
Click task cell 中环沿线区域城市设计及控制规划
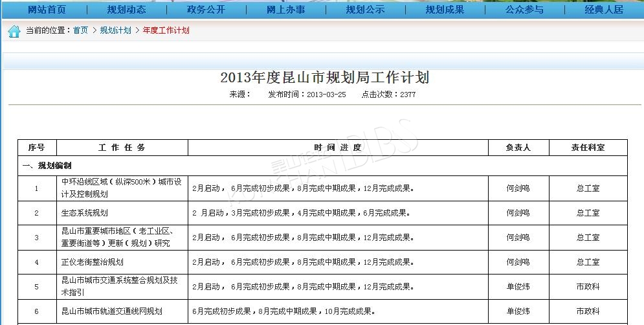[x=122, y=188]
